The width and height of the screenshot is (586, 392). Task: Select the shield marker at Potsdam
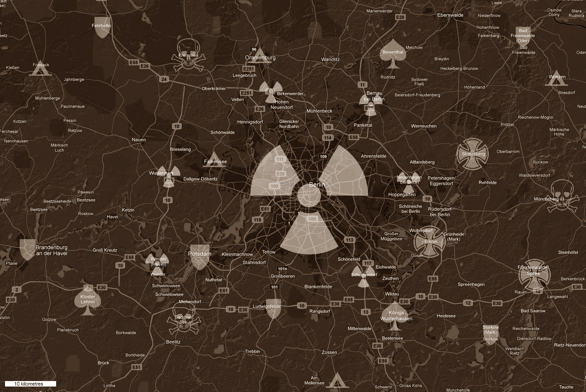[x=200, y=256]
